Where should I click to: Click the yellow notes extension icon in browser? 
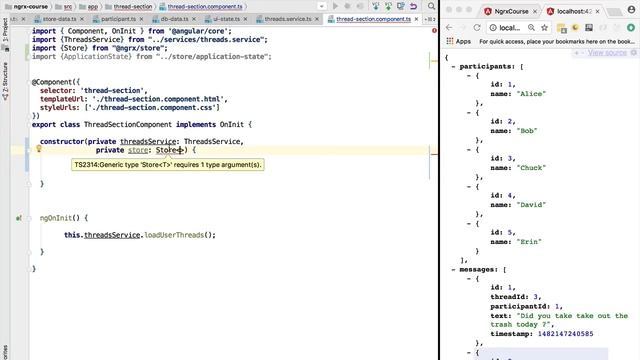[562, 28]
